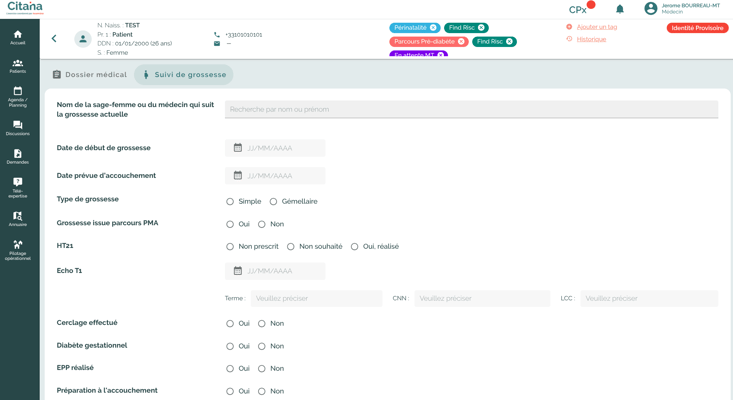733x400 pixels.
Task: Open Annuaire directory icon
Action: (17, 217)
